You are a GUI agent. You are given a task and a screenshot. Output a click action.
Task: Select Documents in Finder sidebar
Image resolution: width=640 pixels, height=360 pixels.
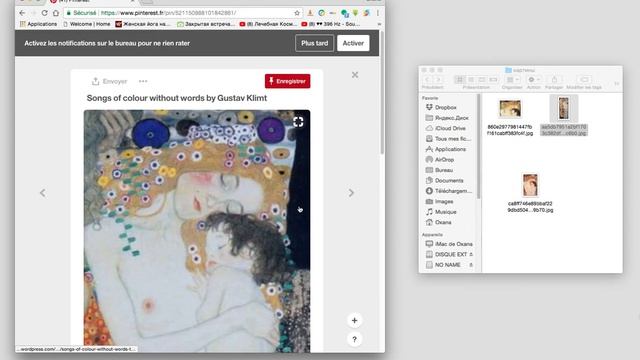444,180
